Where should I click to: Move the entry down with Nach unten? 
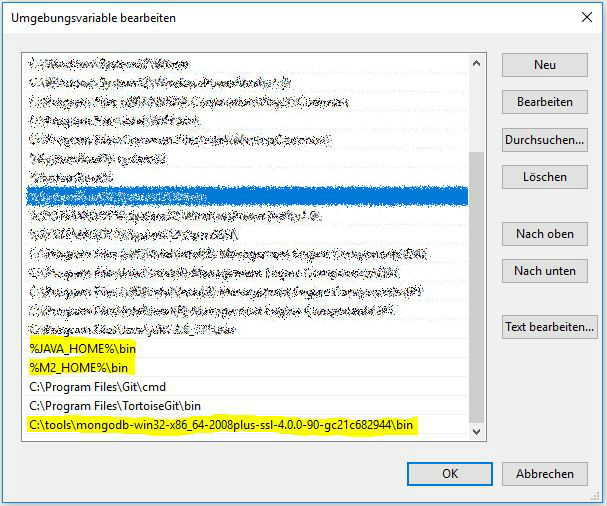pos(544,271)
